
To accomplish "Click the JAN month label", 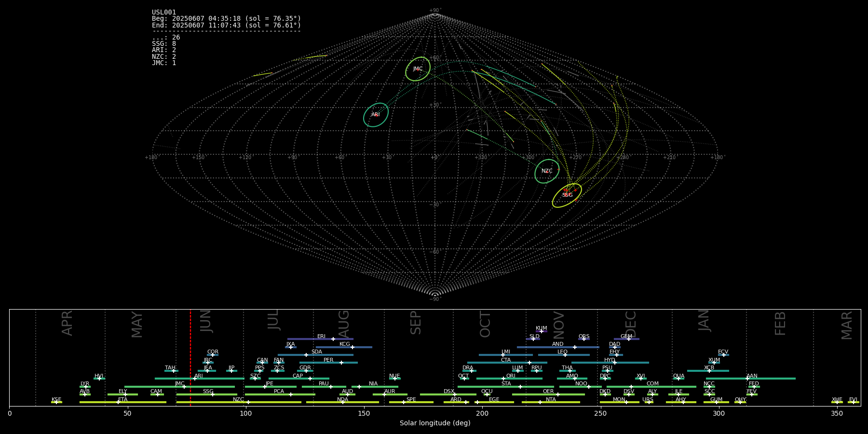I will pyautogui.click(x=704, y=320).
